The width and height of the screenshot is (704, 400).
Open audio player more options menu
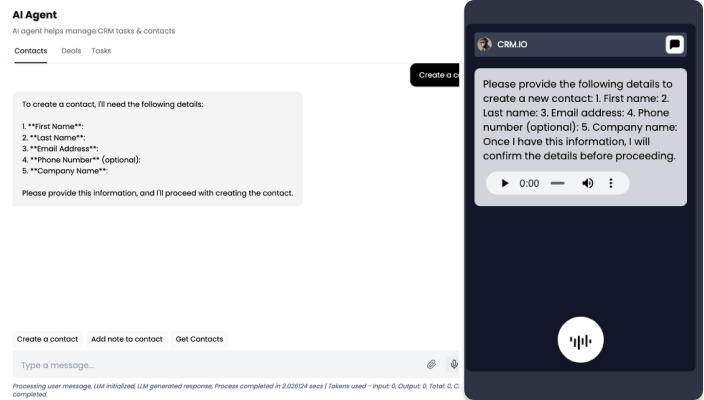click(611, 183)
